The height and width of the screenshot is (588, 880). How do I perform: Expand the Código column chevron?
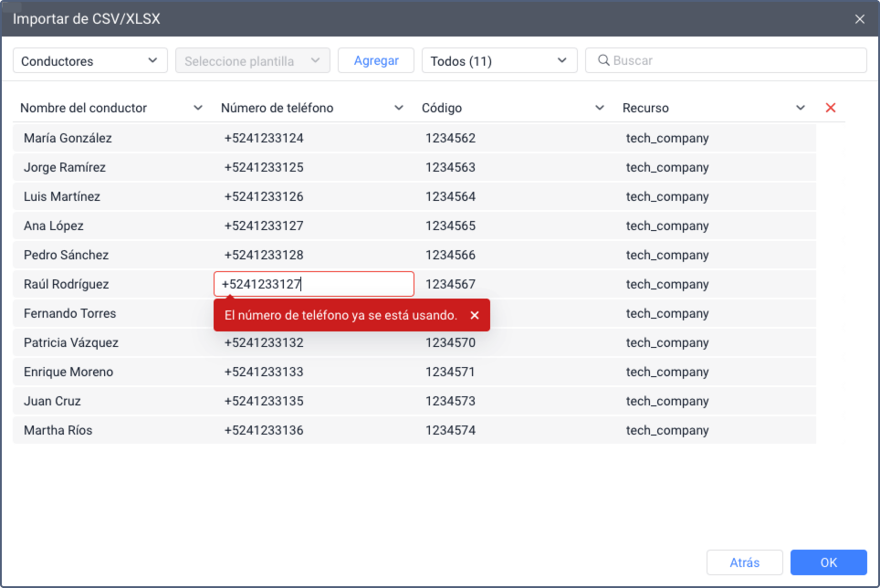pyautogui.click(x=600, y=108)
